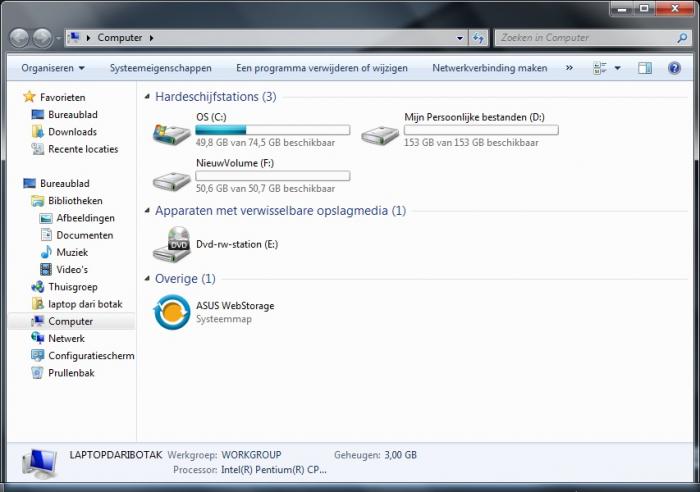Collapse the Overige group
The width and height of the screenshot is (700, 492).
pyautogui.click(x=147, y=279)
